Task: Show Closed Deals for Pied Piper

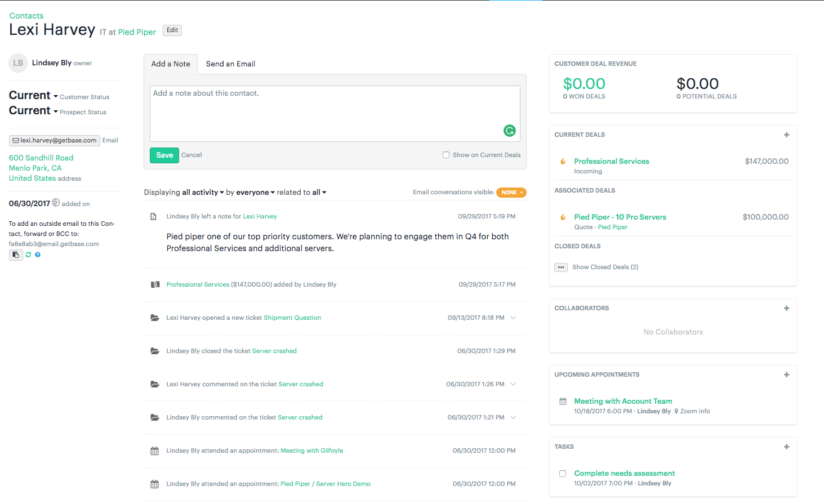Action: (x=605, y=266)
